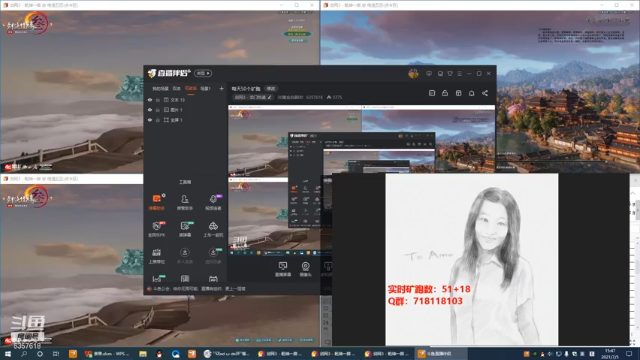Screen dimensions: 640x360
Task: Open the Windows Start menu
Action: (8, 354)
